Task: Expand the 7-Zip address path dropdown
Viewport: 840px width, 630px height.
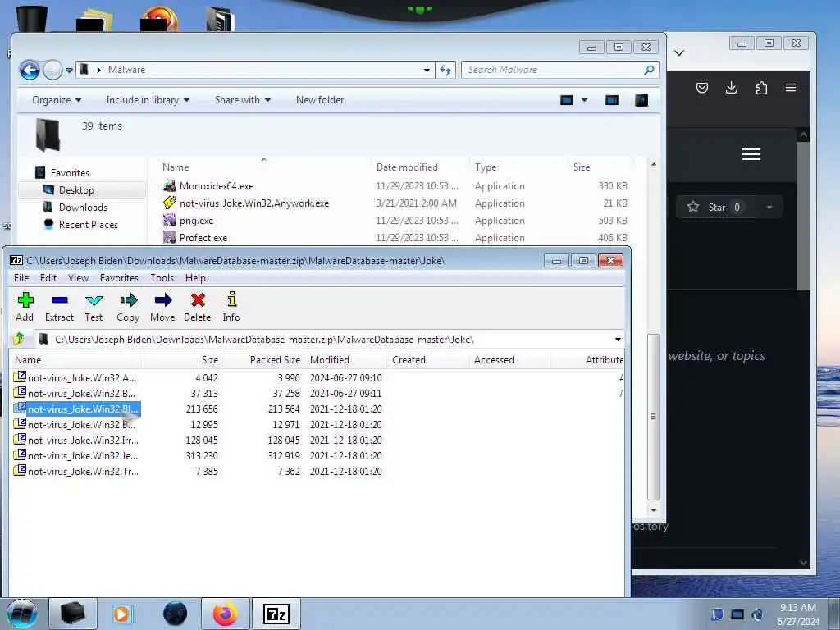Action: pyautogui.click(x=618, y=340)
